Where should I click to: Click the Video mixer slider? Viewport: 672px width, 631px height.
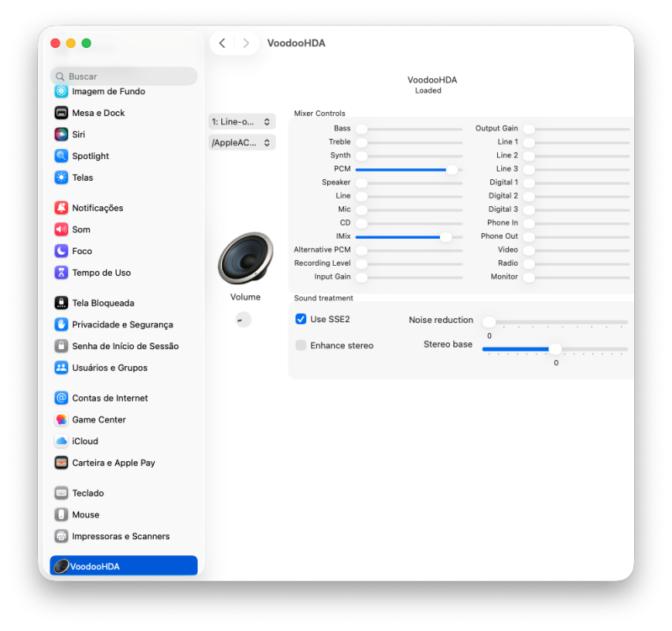pos(576,251)
